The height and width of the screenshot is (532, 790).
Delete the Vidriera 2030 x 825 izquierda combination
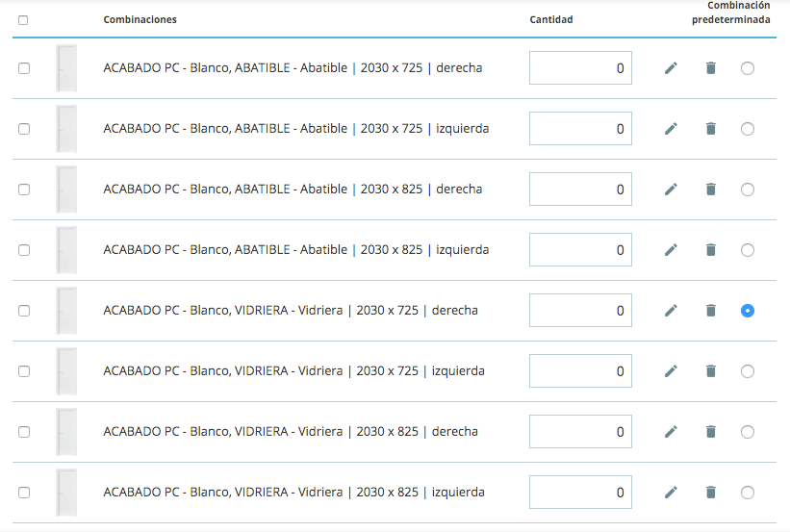[711, 493]
